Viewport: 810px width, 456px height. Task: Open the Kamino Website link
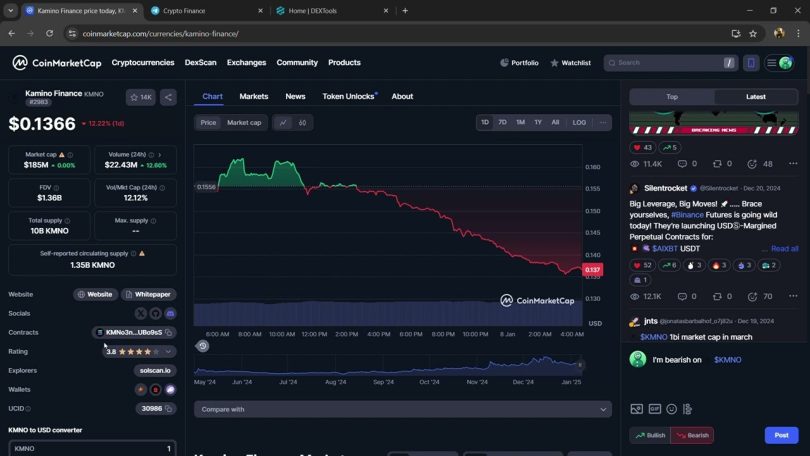point(95,294)
